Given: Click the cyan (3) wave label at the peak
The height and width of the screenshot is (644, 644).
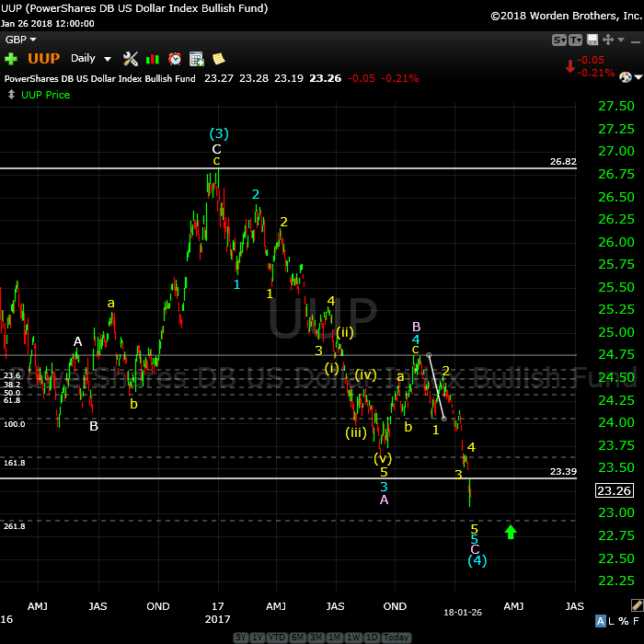Looking at the screenshot, I should 219,133.
